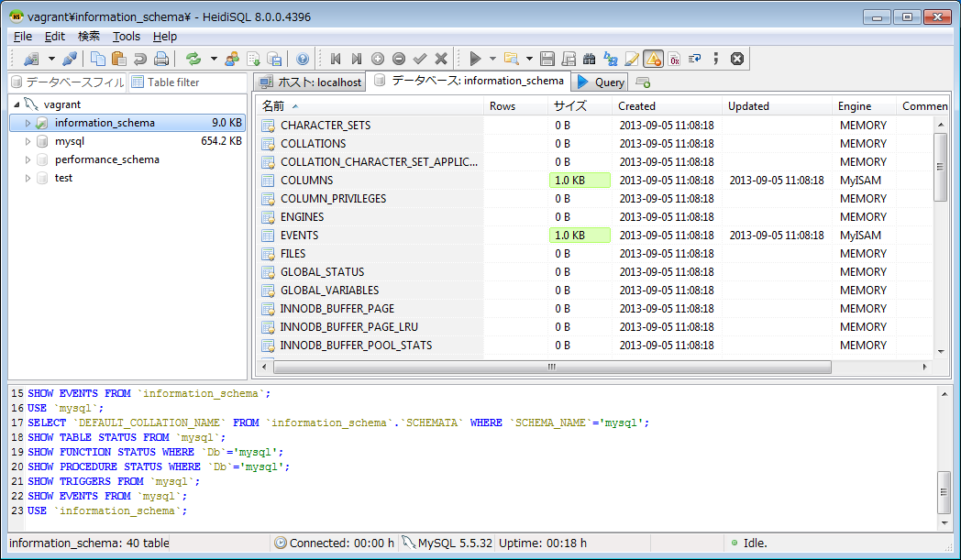The image size is (961, 560).
Task: Open the user manager icon
Action: [x=232, y=59]
